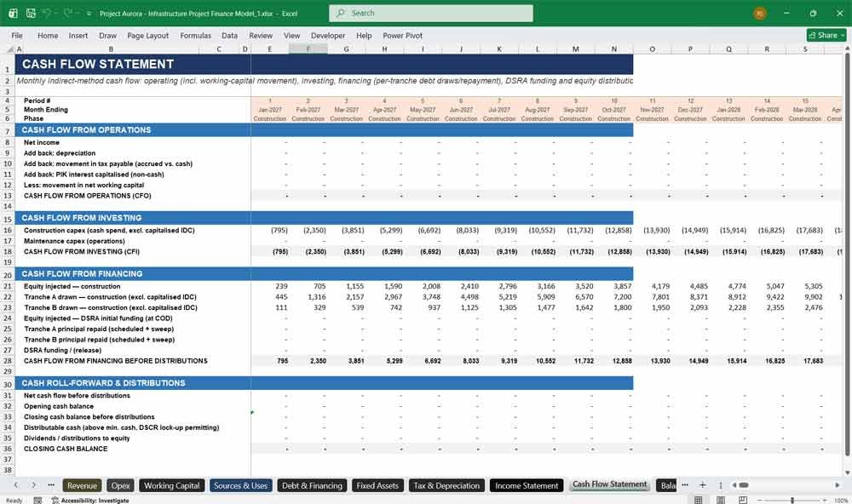Open the File menu
The width and height of the screenshot is (852, 504).
coord(17,35)
